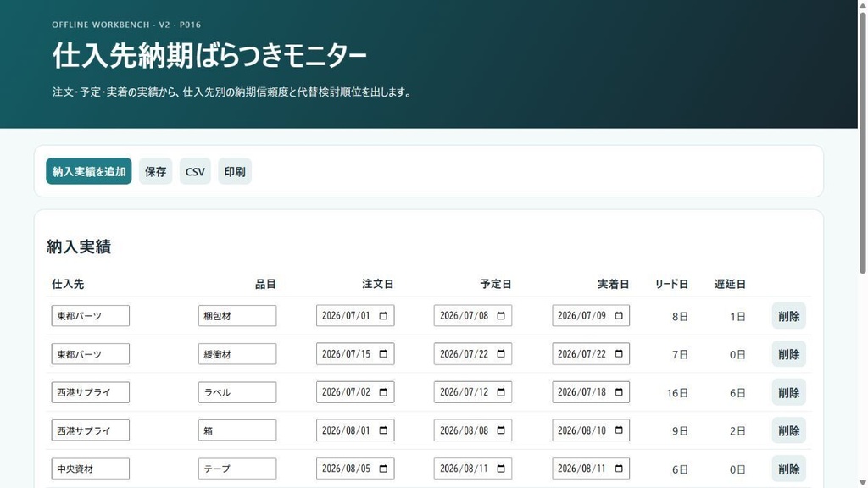Edit supplier field in 梱包材 row
The image size is (868, 488).
pos(90,316)
